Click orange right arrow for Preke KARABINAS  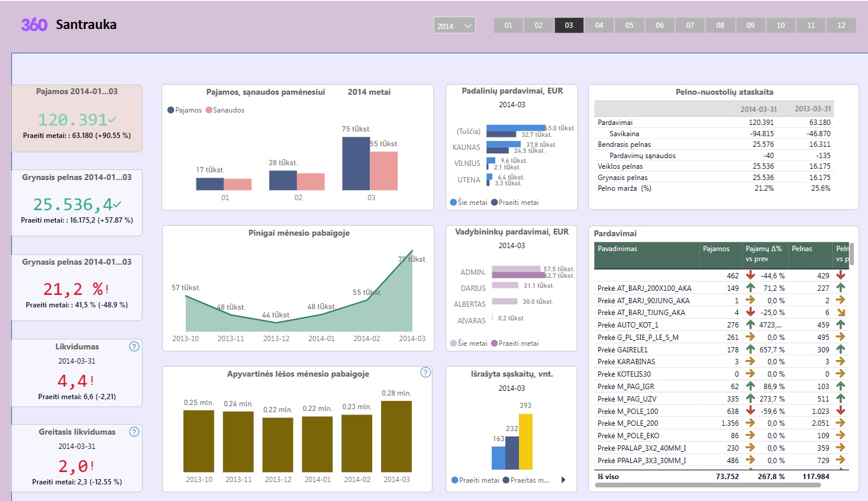coord(750,361)
